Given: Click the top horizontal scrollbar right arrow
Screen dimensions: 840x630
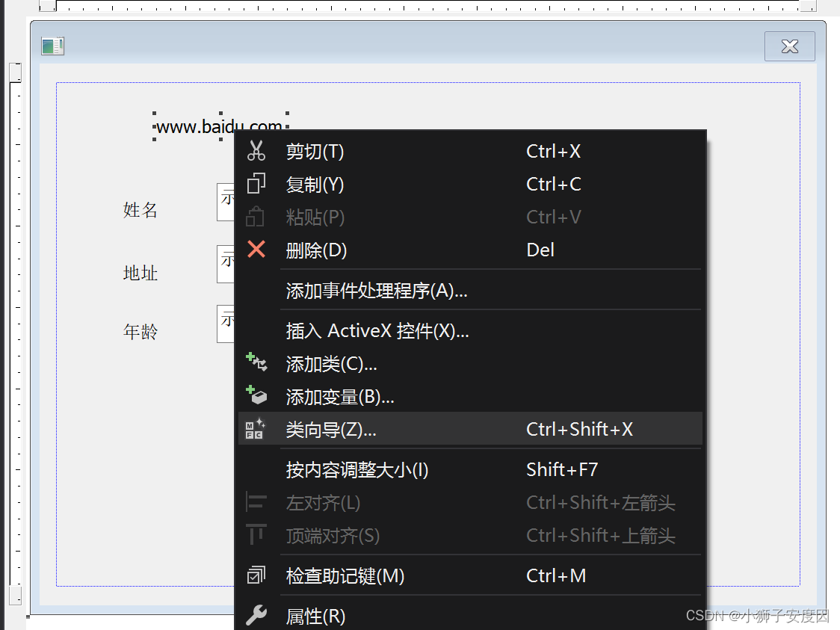Looking at the screenshot, I should [x=809, y=7].
